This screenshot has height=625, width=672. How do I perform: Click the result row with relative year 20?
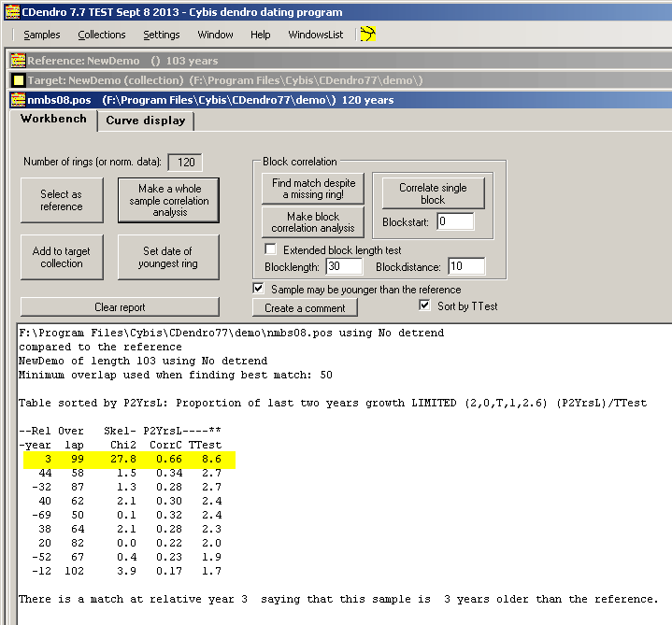point(129,543)
